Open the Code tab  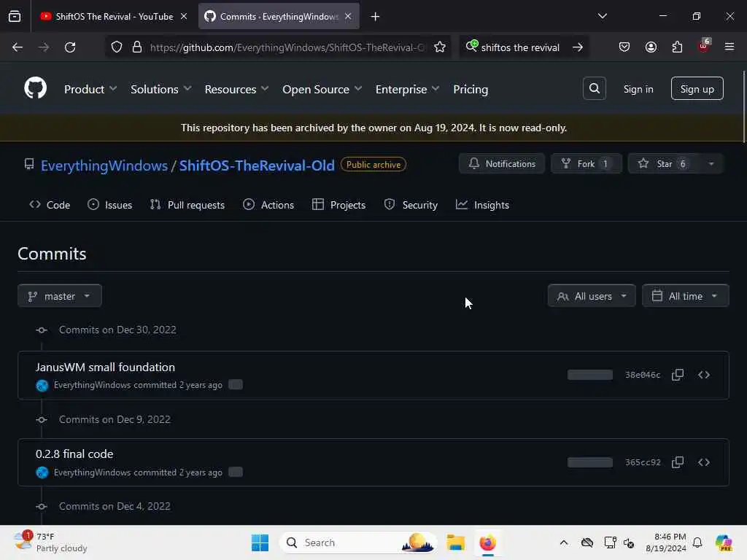click(x=50, y=205)
